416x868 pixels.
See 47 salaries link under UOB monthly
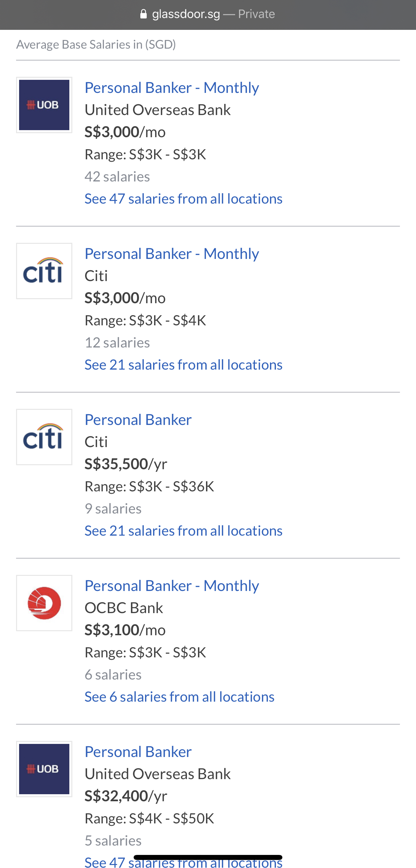tap(184, 199)
